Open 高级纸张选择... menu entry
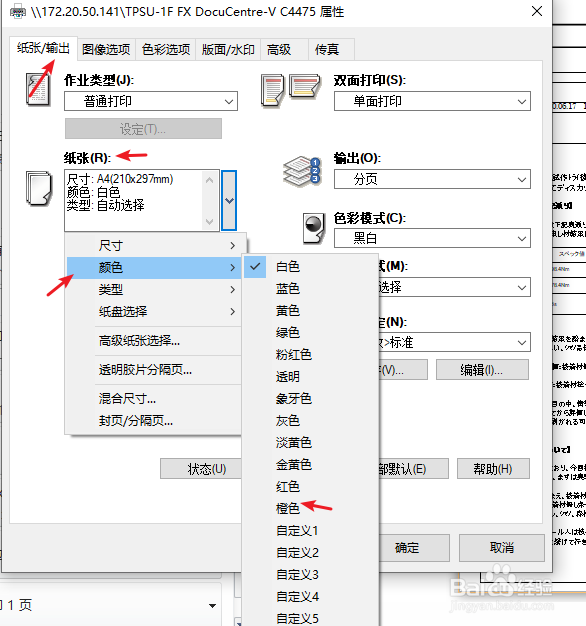 click(156, 341)
